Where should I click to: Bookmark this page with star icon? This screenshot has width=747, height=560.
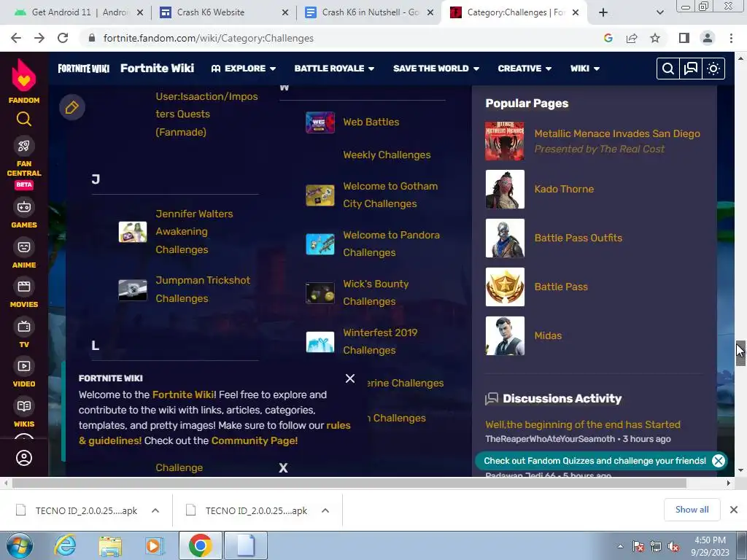[x=655, y=38]
